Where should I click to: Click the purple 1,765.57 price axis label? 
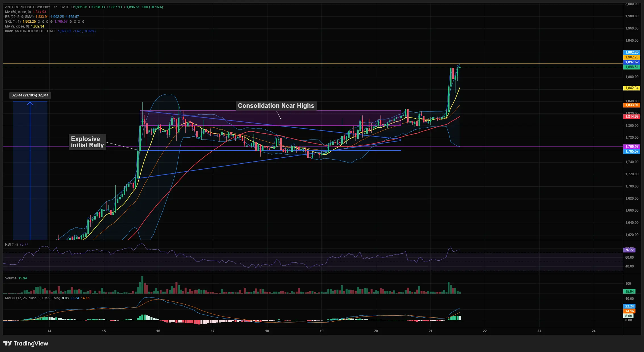pyautogui.click(x=632, y=147)
